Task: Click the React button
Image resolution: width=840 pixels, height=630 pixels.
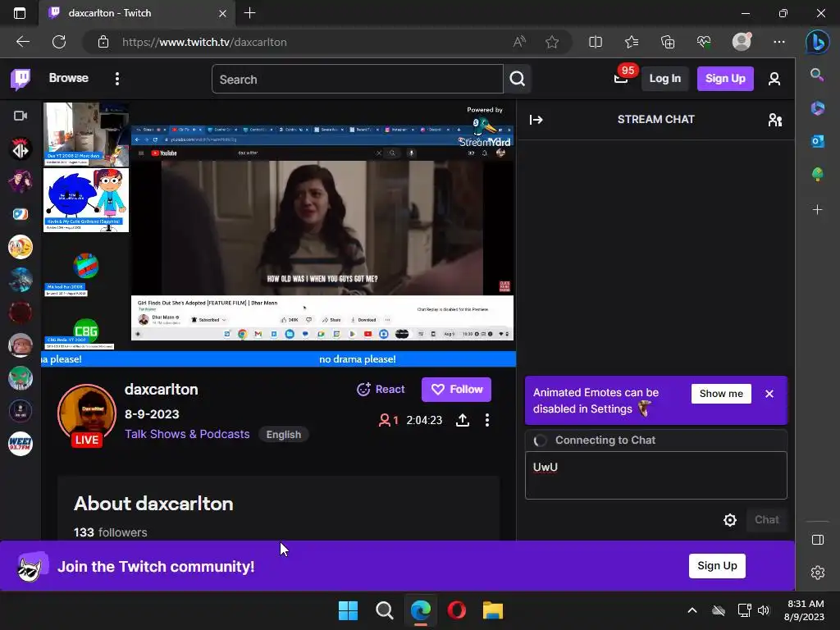Action: [381, 390]
